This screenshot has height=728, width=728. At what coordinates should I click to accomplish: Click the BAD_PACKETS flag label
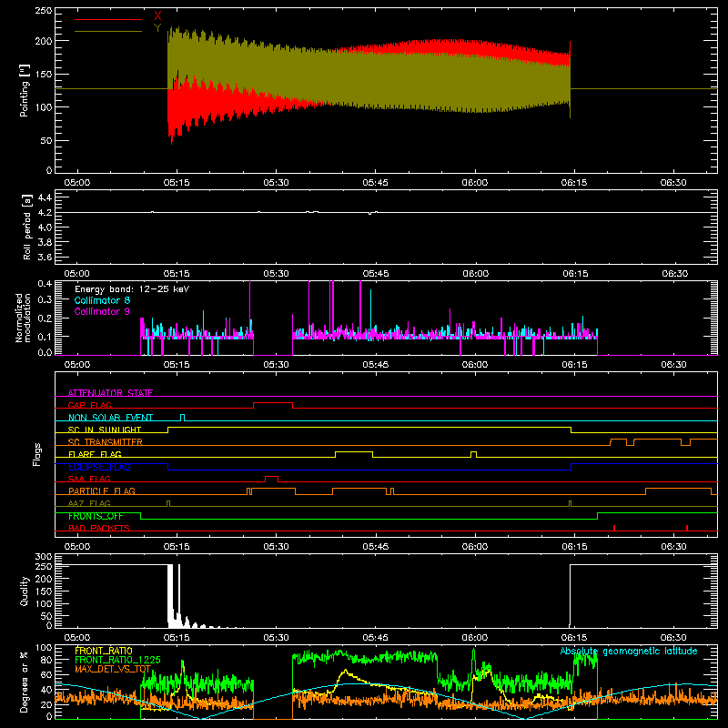[x=99, y=528]
